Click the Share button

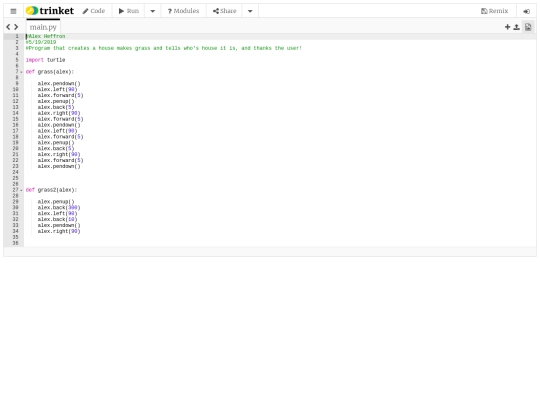[225, 11]
